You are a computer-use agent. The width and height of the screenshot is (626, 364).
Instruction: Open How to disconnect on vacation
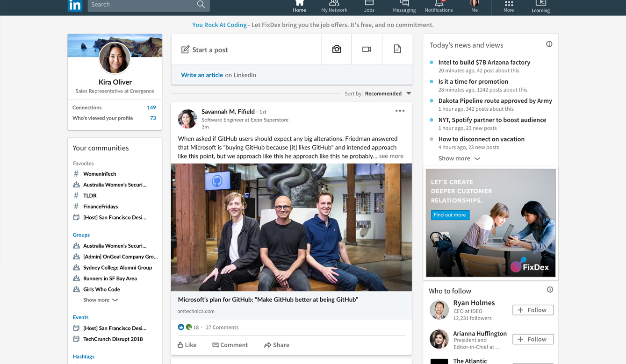[482, 139]
